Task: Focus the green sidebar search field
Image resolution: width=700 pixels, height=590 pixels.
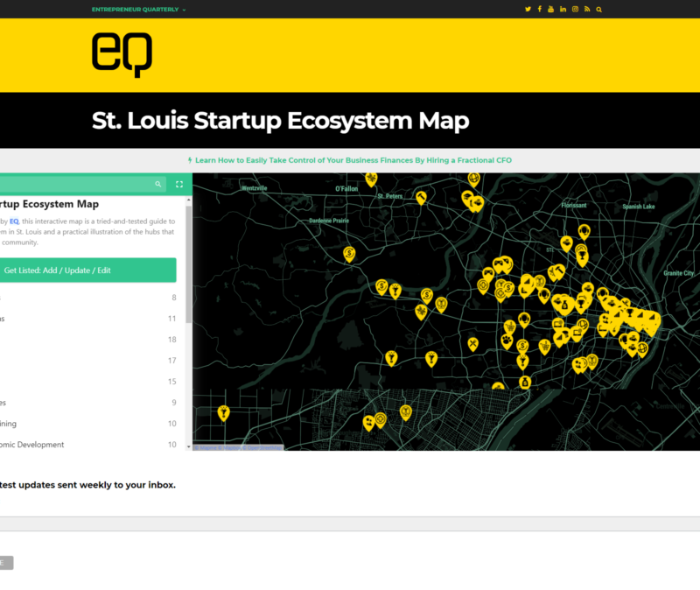Action: (82, 184)
